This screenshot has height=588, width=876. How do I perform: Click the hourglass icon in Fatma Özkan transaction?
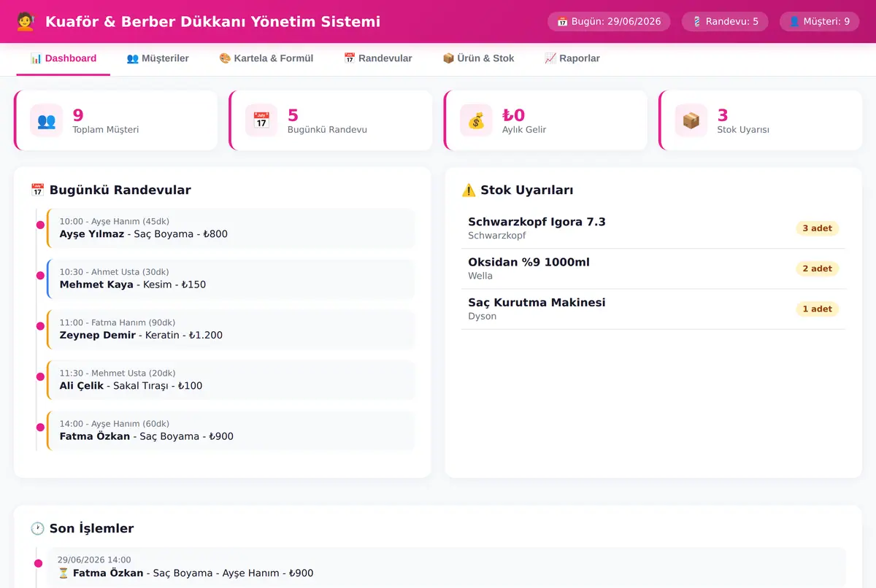pos(64,573)
